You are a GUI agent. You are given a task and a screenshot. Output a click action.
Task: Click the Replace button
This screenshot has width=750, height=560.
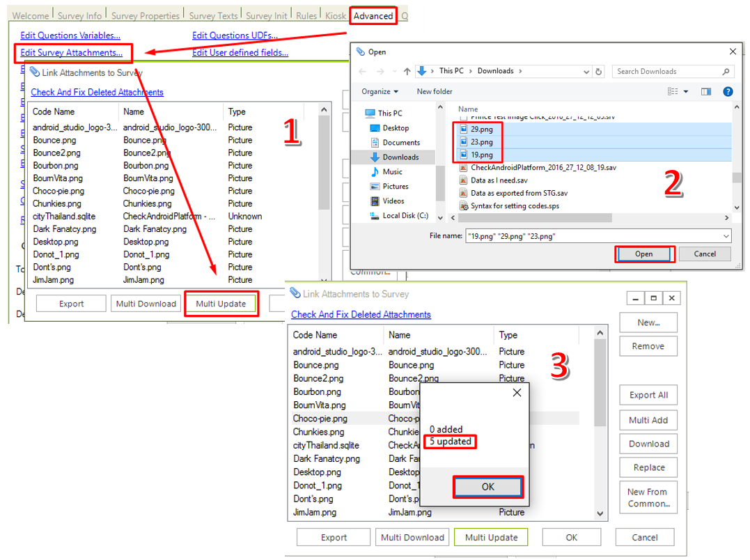coord(648,467)
